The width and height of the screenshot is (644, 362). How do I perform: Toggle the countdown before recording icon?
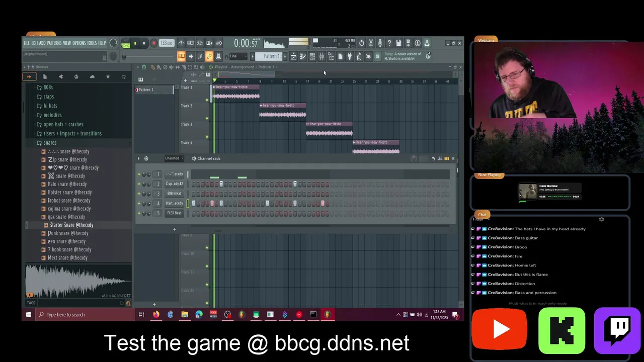point(200,43)
